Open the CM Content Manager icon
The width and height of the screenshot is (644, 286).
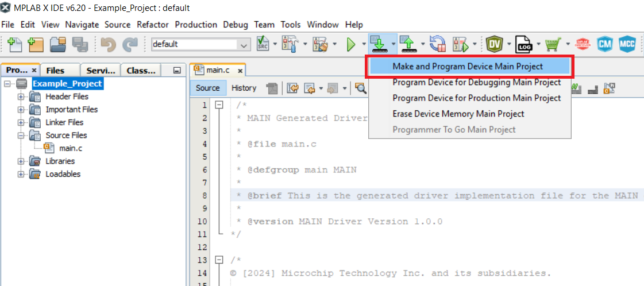tap(604, 44)
